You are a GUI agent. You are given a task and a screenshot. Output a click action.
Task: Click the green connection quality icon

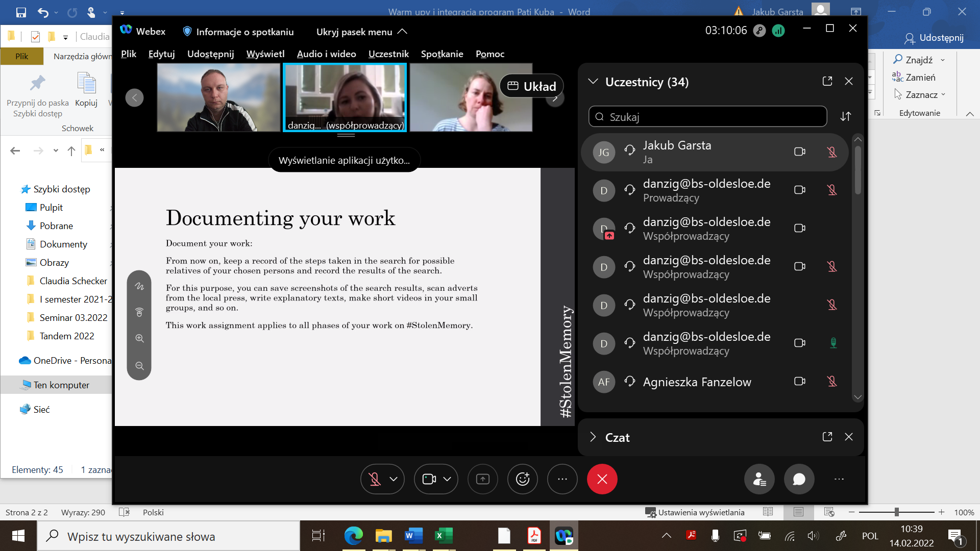tap(778, 31)
